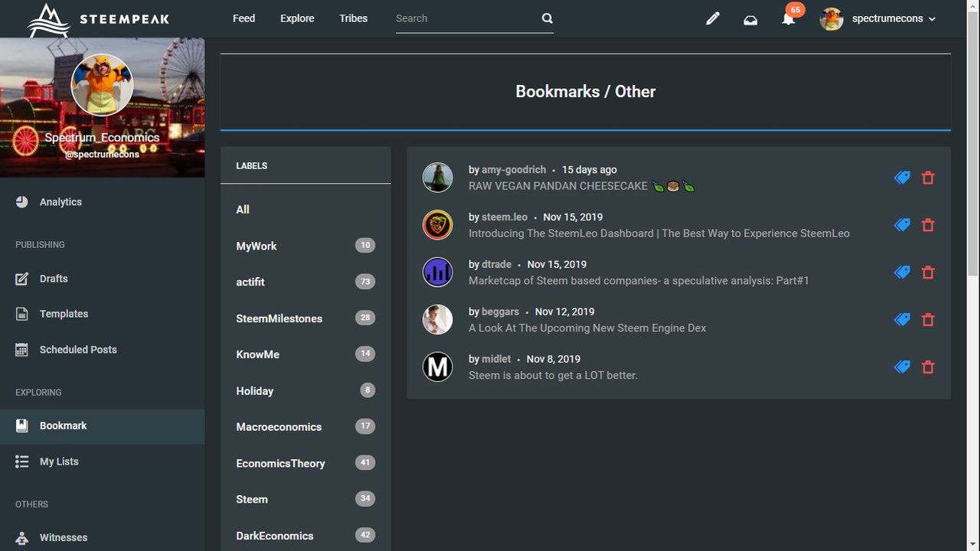The image size is (980, 551).
Task: Open Templates in sidebar
Action: click(64, 314)
